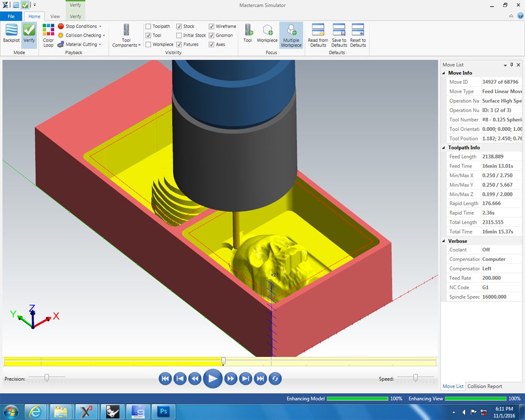This screenshot has width=525, height=420.
Task: Select the Verify ribbon tab
Action: click(x=75, y=16)
